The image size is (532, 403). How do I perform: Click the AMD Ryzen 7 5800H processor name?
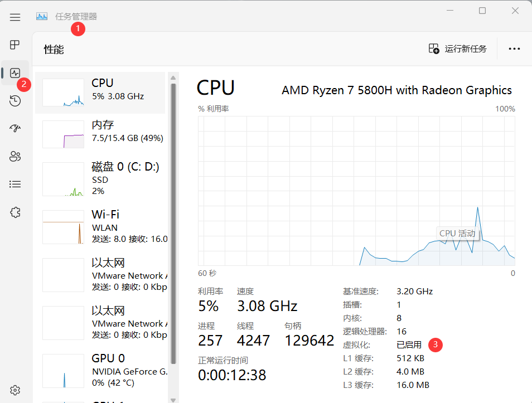click(x=396, y=90)
